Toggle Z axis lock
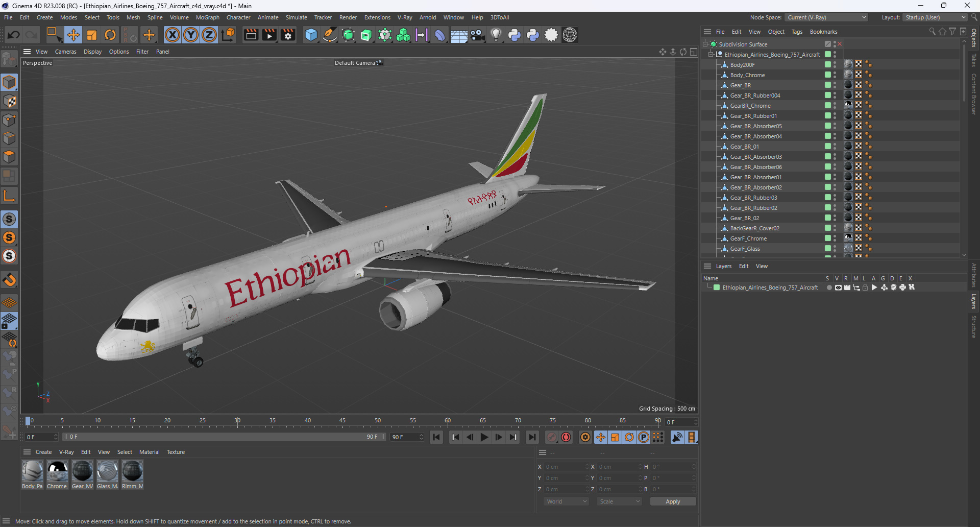 pyautogui.click(x=209, y=35)
